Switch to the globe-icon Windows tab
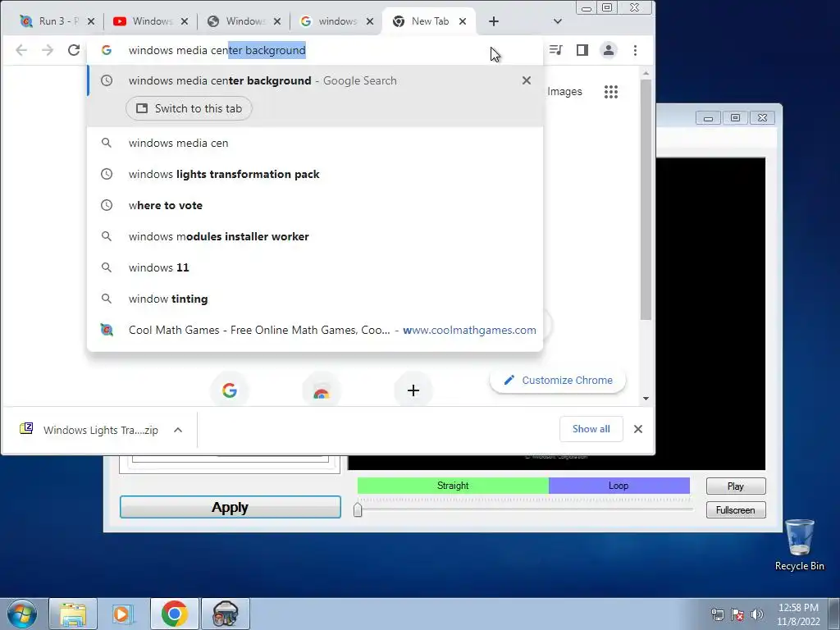This screenshot has height=630, width=840. pos(244,21)
